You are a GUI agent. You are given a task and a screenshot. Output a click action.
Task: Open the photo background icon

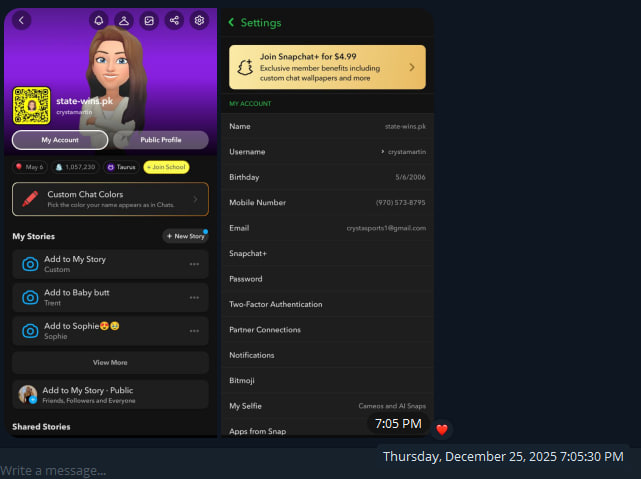pos(149,20)
